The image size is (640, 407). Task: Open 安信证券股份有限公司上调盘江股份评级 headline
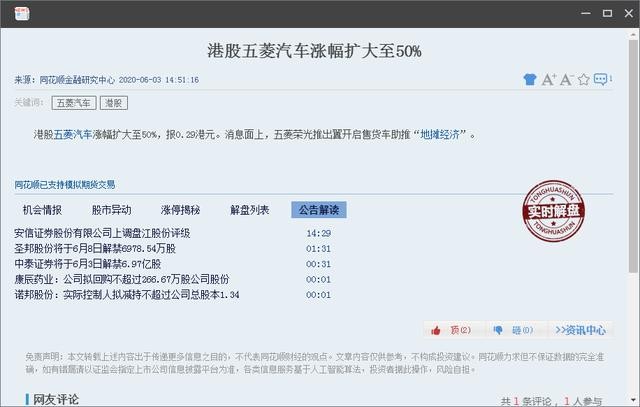point(102,233)
